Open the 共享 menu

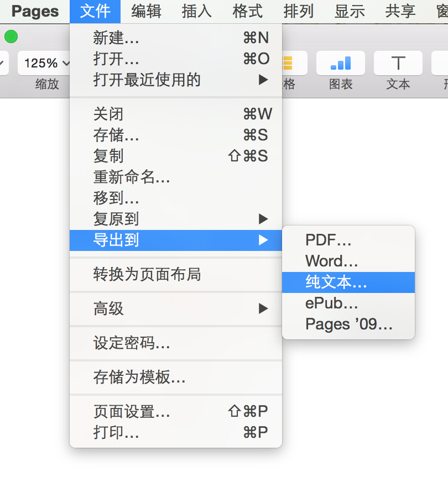pyautogui.click(x=400, y=12)
